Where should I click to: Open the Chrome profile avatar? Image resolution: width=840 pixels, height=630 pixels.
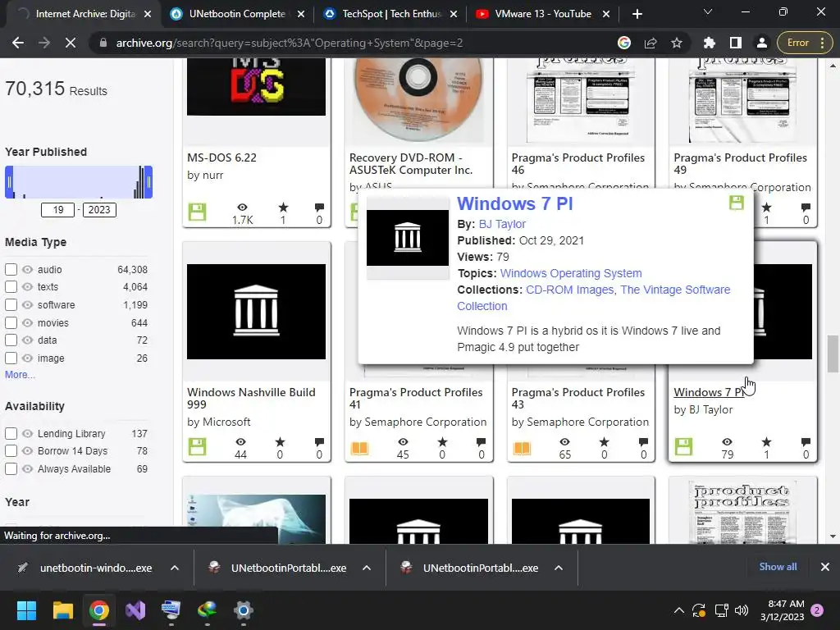(x=762, y=43)
